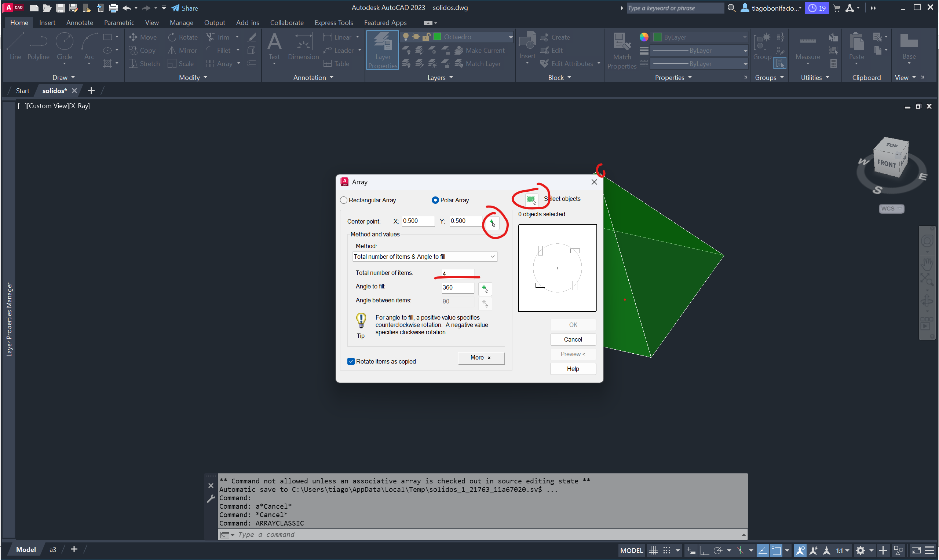This screenshot has width=939, height=560.
Task: Uncheck Rotate items as copied
Action: [351, 361]
